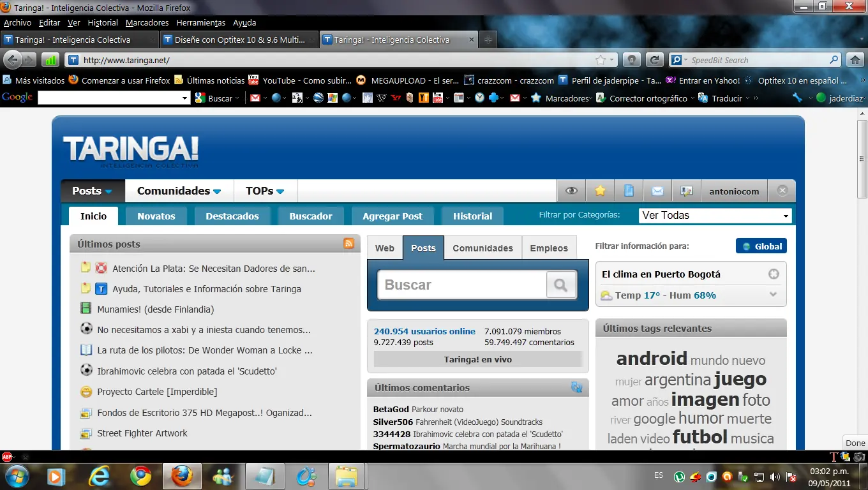Image resolution: width=868 pixels, height=490 pixels.
Task: Launch Internet Explorer from the taskbar
Action: point(99,476)
